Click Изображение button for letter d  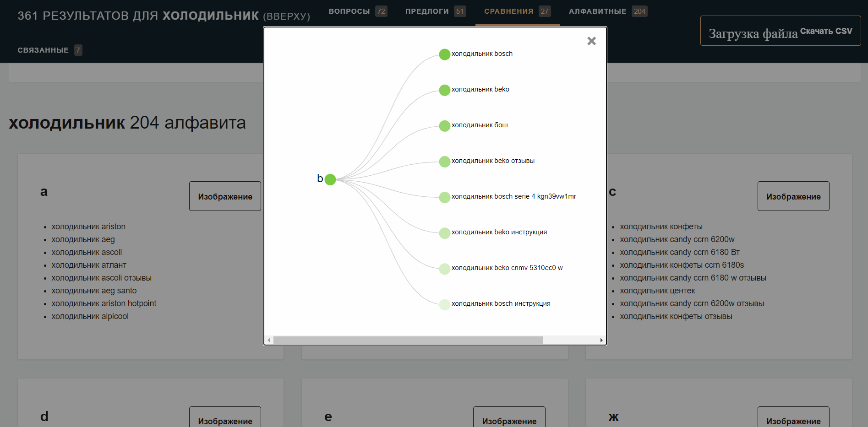(x=225, y=417)
